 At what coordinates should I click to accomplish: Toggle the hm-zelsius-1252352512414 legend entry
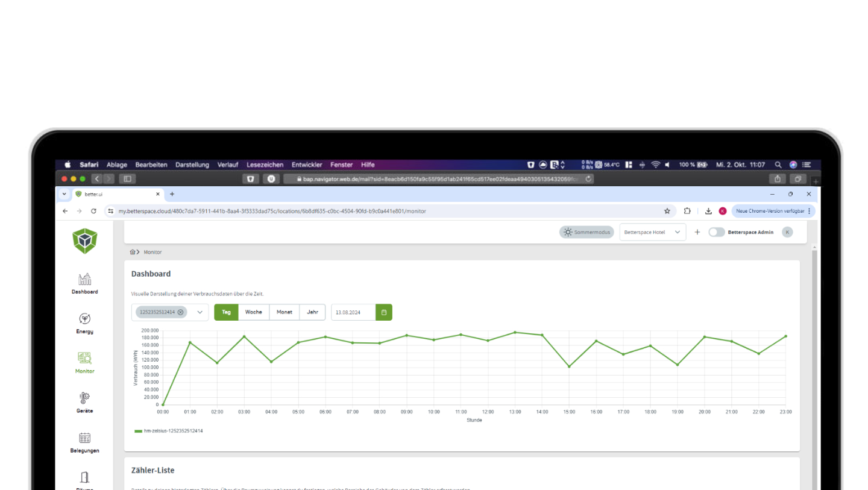tap(169, 431)
